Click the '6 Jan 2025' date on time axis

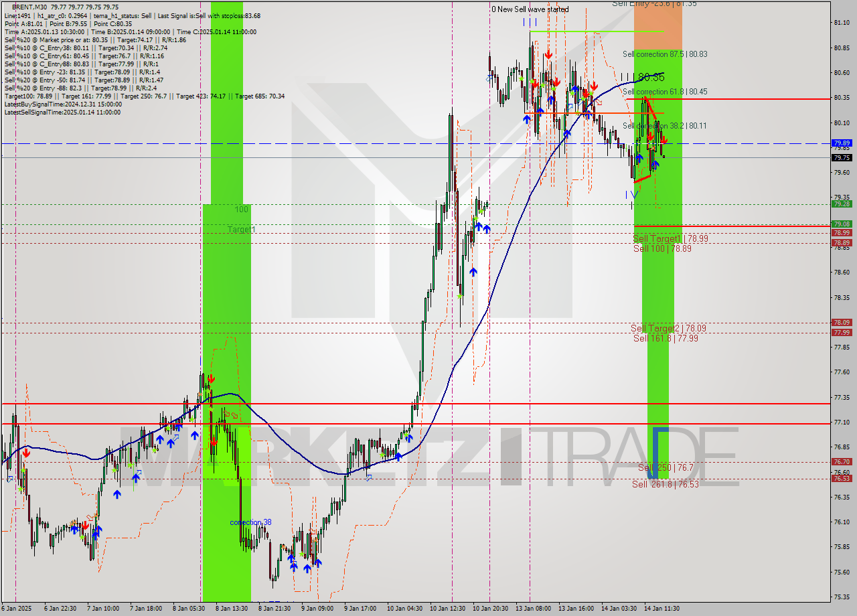(x=17, y=609)
